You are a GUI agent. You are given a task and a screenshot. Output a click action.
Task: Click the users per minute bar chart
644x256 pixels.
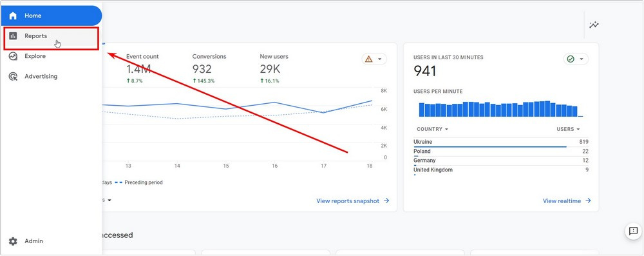(x=500, y=109)
